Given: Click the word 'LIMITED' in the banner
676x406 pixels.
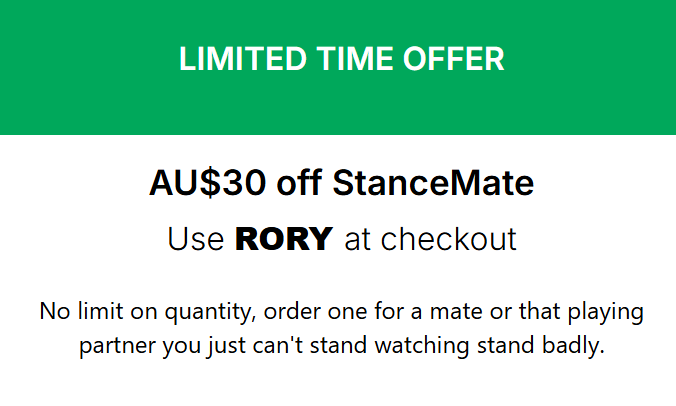Looking at the screenshot, I should tap(243, 59).
